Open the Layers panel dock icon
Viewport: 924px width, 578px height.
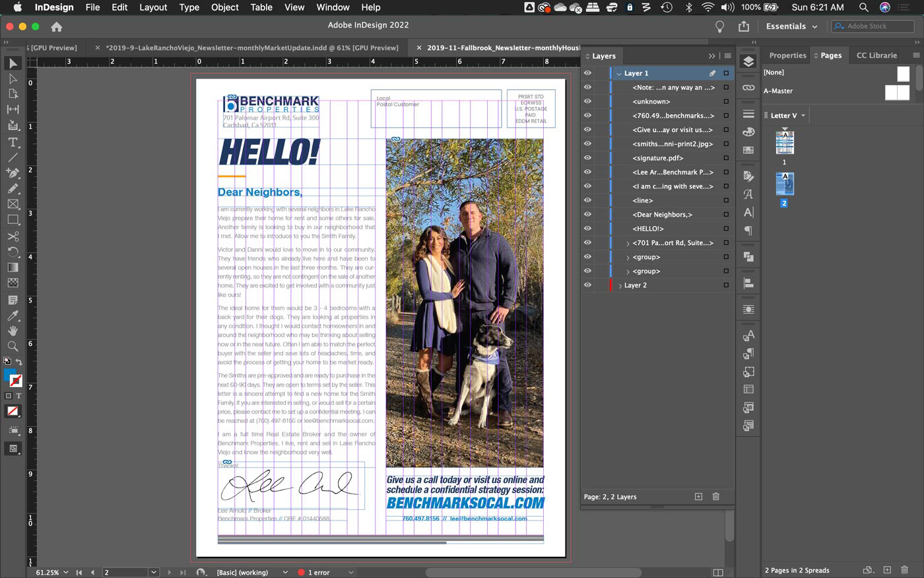point(748,61)
